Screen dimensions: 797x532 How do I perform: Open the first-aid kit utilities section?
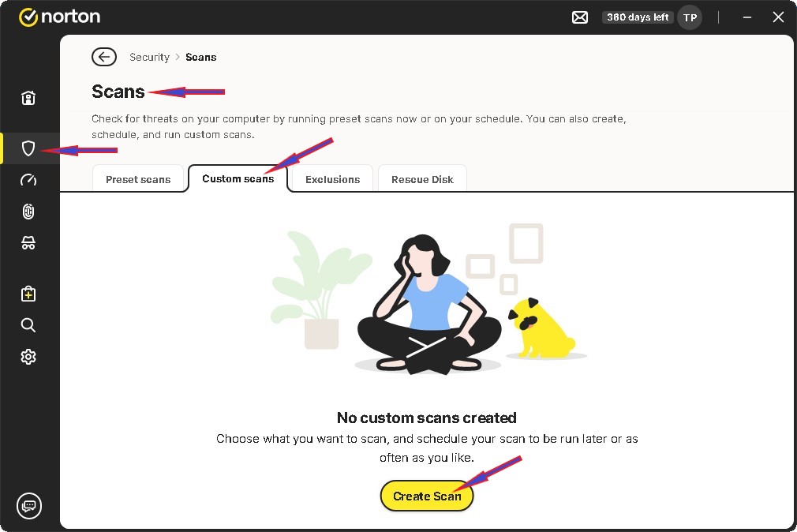point(28,294)
